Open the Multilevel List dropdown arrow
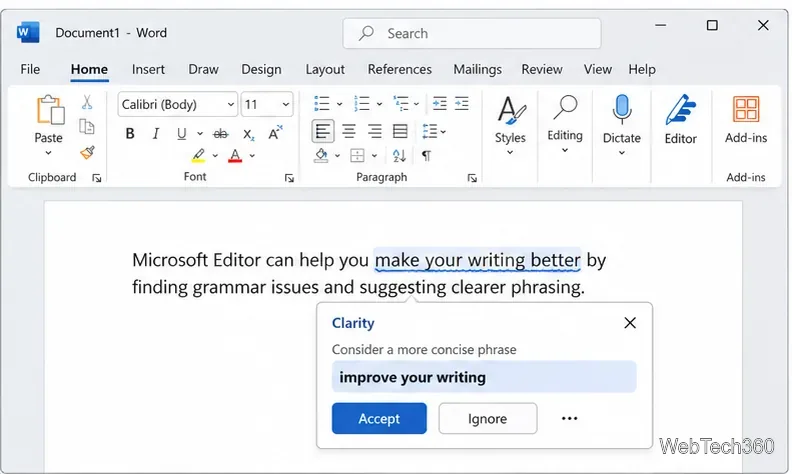 pyautogui.click(x=416, y=104)
